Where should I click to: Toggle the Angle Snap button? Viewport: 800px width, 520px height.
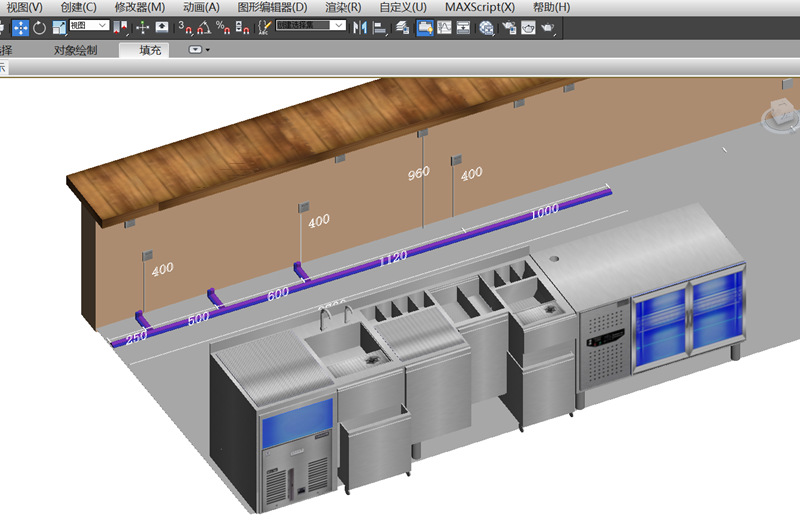(205, 27)
